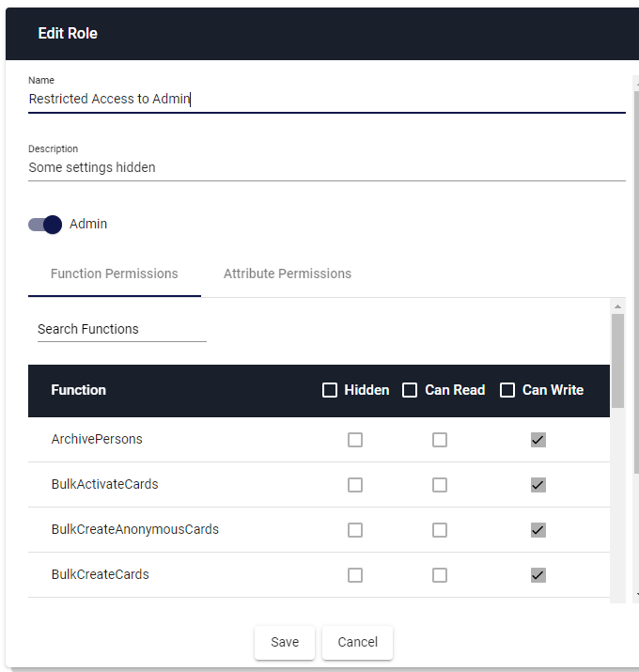Uncheck Can Write for ArchivePersons
The height and width of the screenshot is (672, 639).
[x=538, y=440]
